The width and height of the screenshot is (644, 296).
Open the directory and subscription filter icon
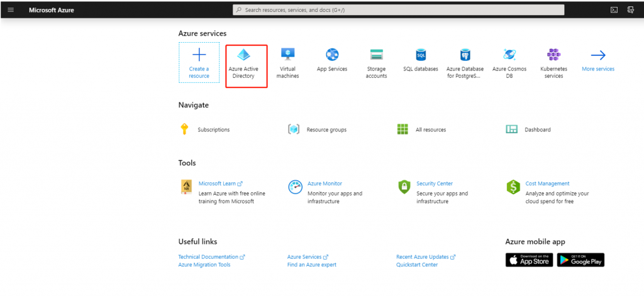[x=630, y=10]
